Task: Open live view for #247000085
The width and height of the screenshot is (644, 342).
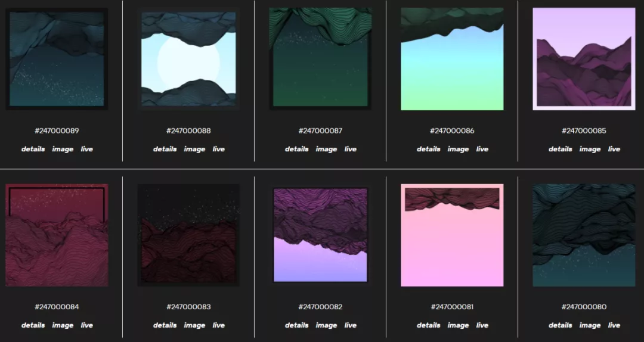Action: pos(614,149)
